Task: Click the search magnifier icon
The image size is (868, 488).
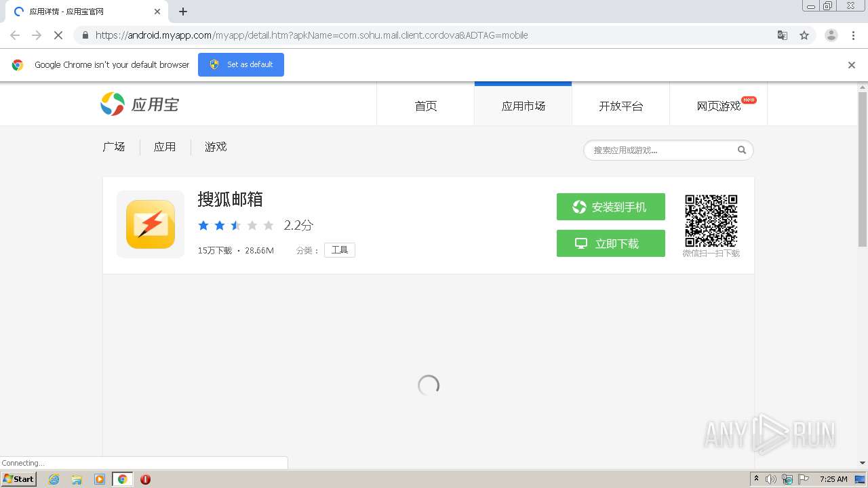Action: (742, 150)
